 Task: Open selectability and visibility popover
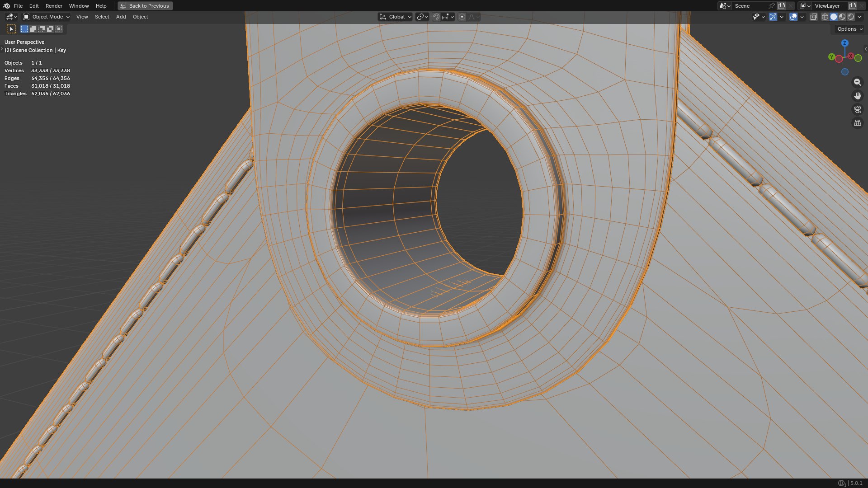[x=759, y=17]
